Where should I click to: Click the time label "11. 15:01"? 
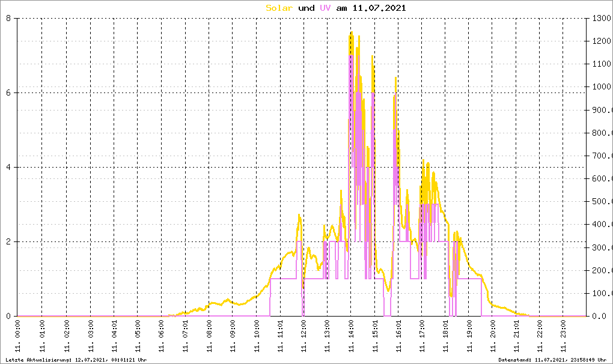point(375,336)
